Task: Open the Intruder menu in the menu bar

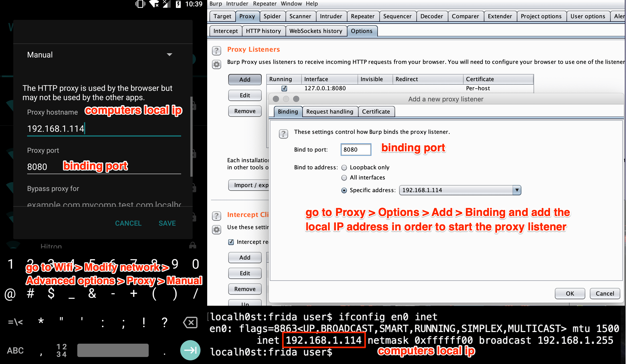Action: 237,4
